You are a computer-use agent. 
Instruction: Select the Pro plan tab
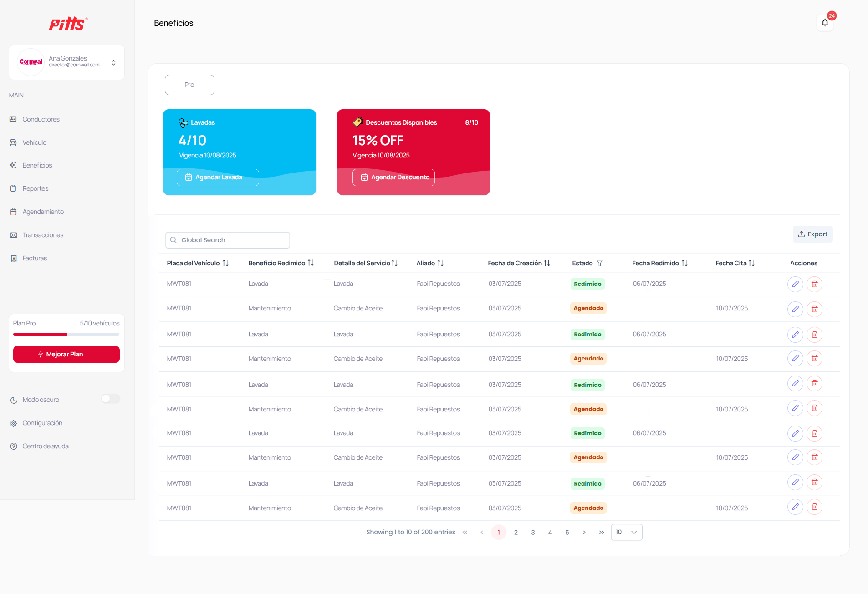point(189,85)
